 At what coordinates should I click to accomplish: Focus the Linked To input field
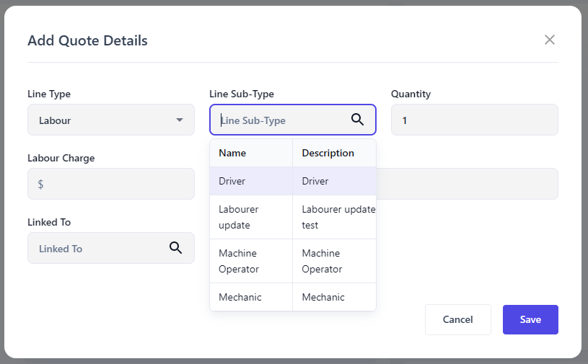[97, 248]
